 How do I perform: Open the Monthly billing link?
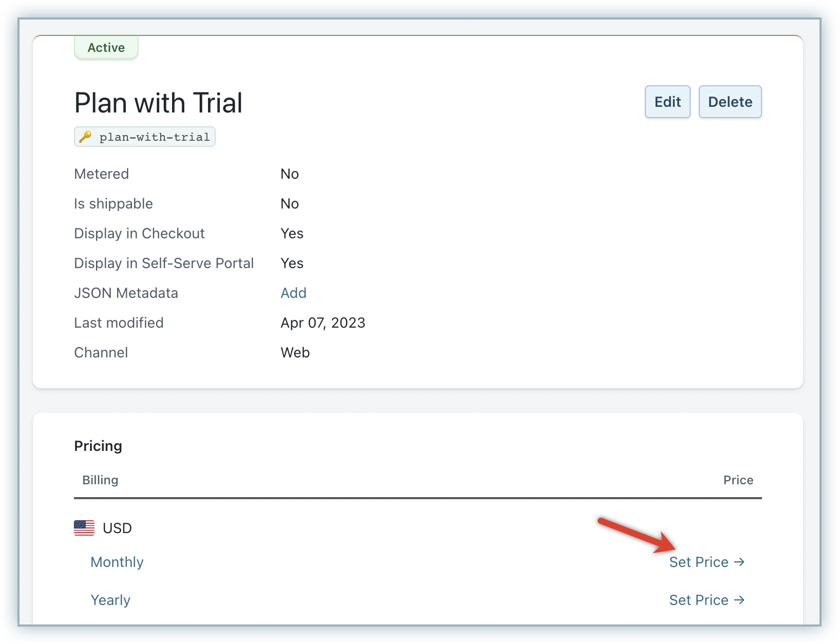pyautogui.click(x=117, y=562)
